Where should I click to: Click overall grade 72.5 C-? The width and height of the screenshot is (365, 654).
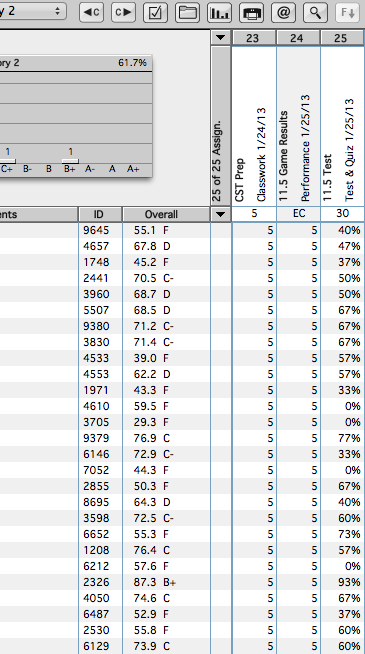click(x=154, y=518)
